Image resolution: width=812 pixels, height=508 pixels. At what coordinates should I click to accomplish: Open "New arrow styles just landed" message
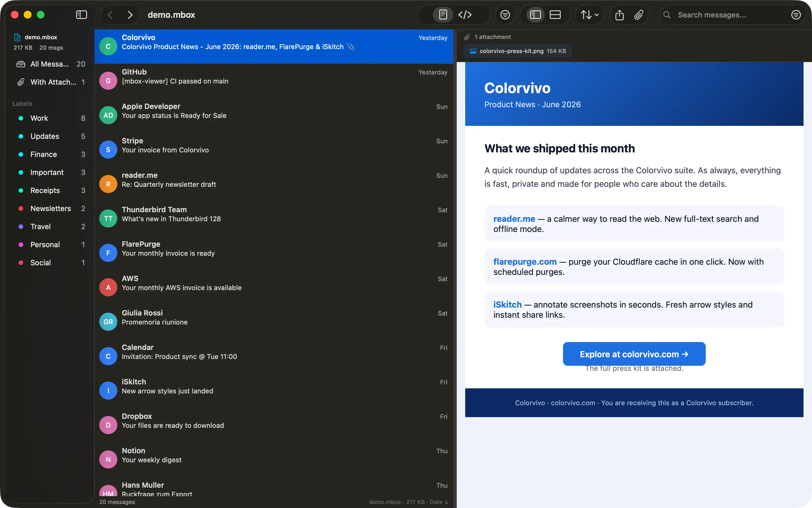274,391
